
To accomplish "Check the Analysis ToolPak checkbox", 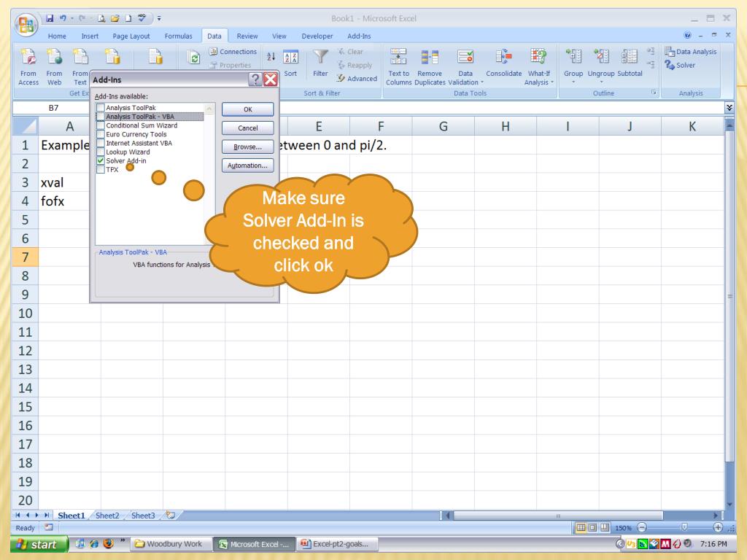I will 101,108.
